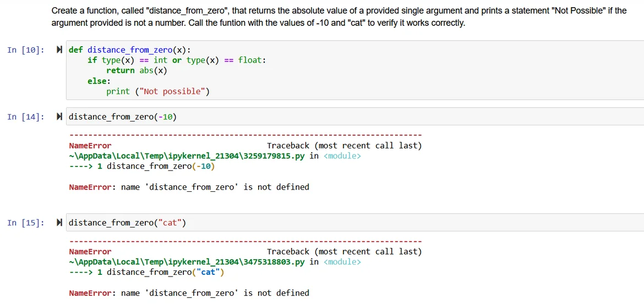The width and height of the screenshot is (644, 304).
Task: Place cursor on the return abs(x) line
Action: pyautogui.click(x=137, y=70)
